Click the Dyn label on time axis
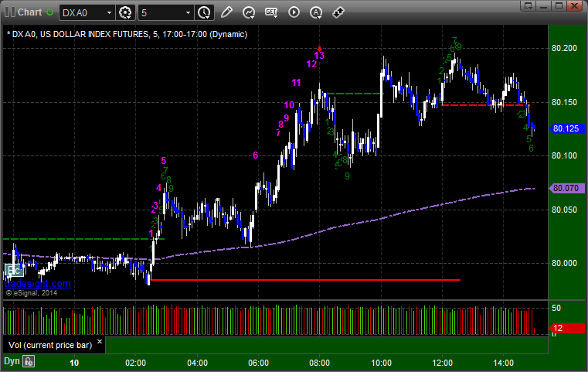Screen dimensions: 588x372 (12, 361)
